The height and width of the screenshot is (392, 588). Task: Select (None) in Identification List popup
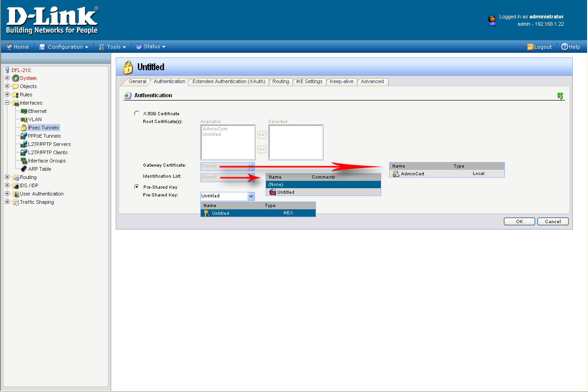pyautogui.click(x=323, y=185)
